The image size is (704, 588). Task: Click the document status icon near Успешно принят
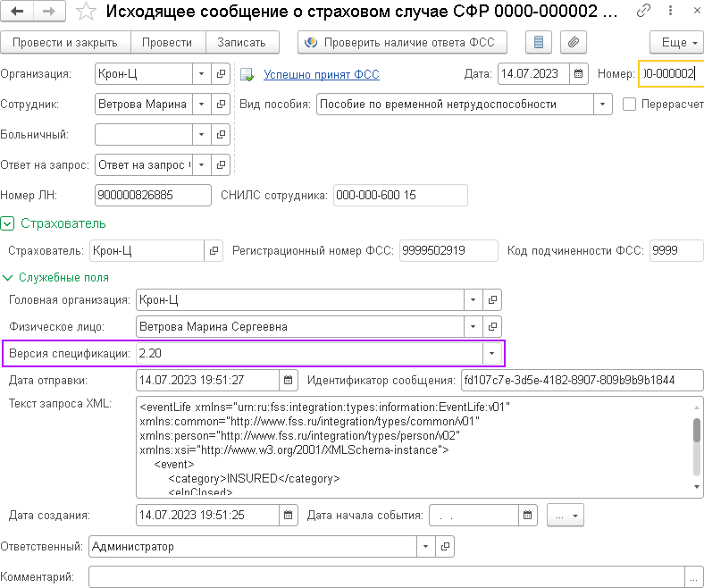tap(247, 74)
